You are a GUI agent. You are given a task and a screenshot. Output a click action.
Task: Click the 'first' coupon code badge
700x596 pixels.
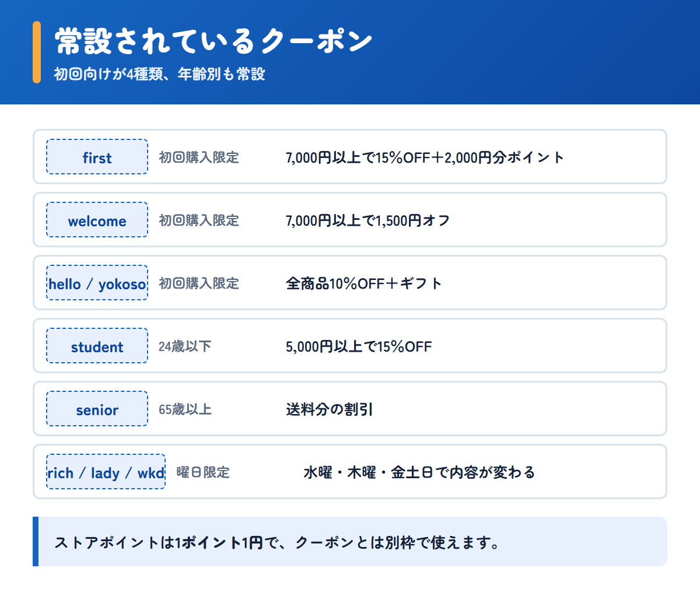click(x=97, y=157)
